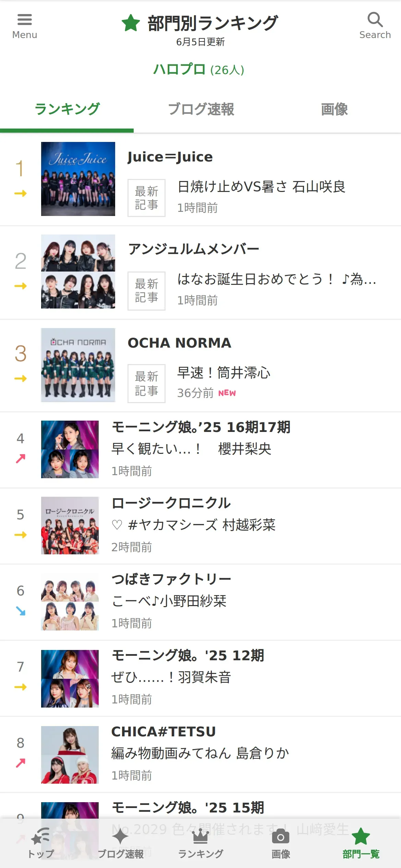Viewport: 401px width, 868px height.
Task: Open the Juice=Juice group thumbnail
Action: click(x=78, y=179)
